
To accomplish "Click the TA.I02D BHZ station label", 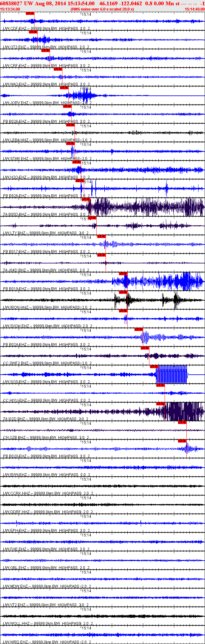I will coord(14,419).
